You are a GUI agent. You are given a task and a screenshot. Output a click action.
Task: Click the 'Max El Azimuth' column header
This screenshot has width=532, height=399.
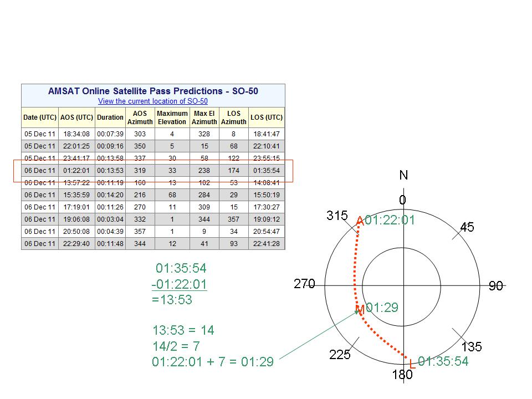(204, 117)
